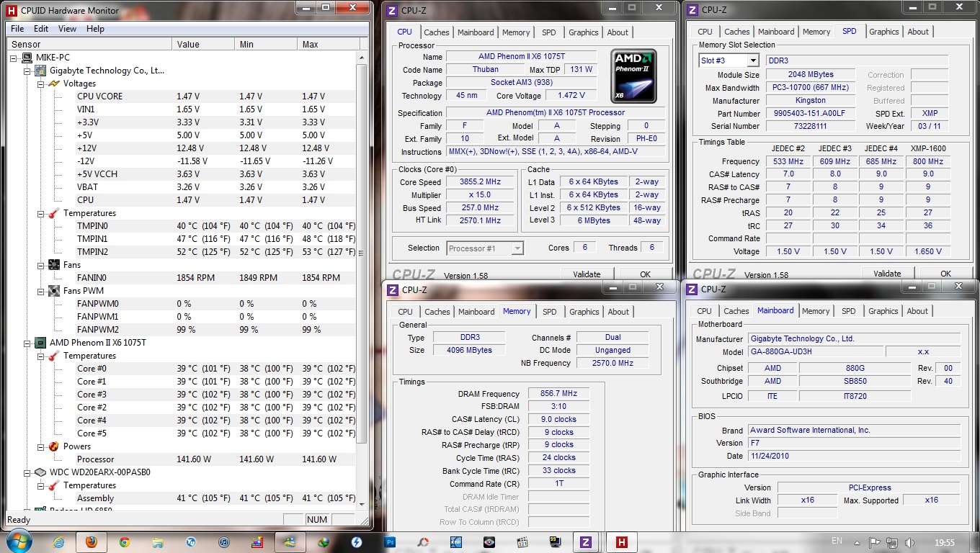This screenshot has height=553, width=980.
Task: Open the Help menu in HWMonitor
Action: point(95,29)
